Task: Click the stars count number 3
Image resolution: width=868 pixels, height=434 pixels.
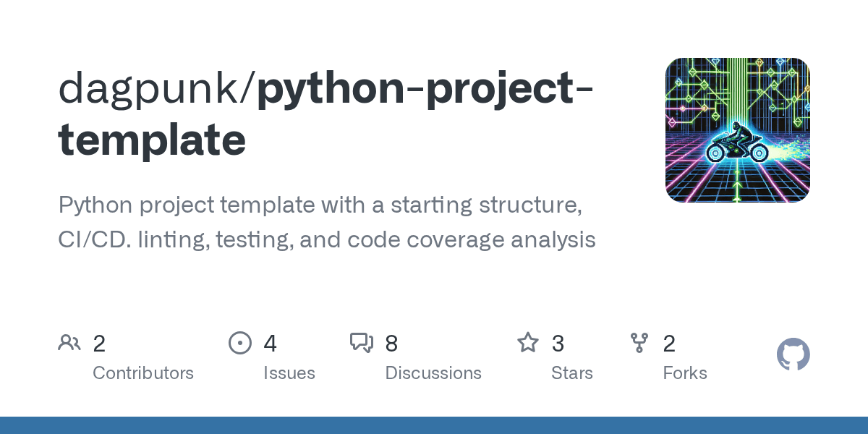Action: [x=558, y=344]
